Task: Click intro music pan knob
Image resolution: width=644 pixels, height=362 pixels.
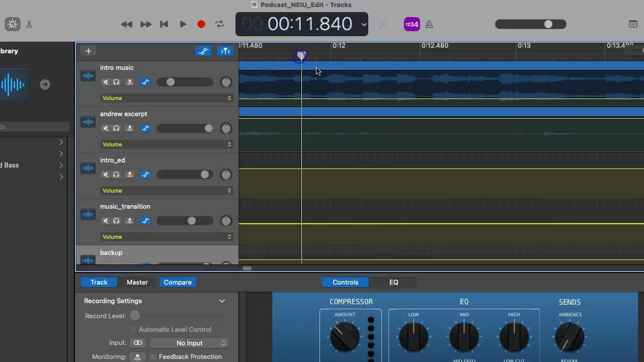Action: tap(226, 82)
